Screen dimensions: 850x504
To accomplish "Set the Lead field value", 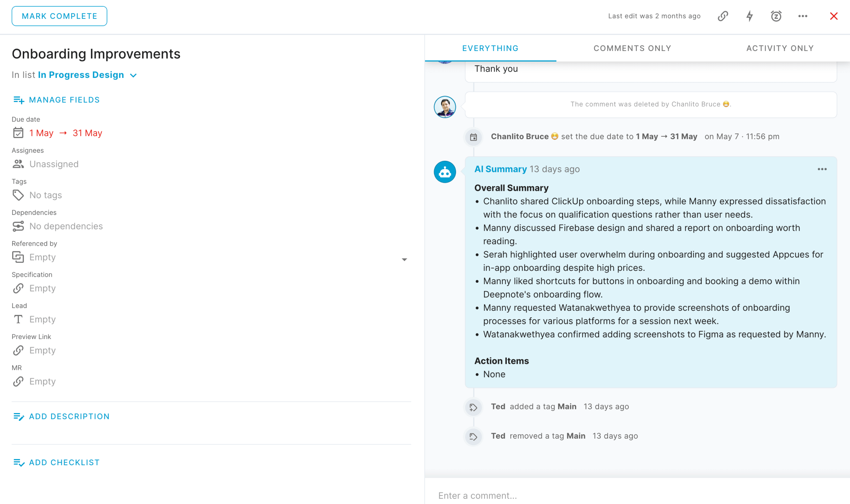I will tap(43, 319).
